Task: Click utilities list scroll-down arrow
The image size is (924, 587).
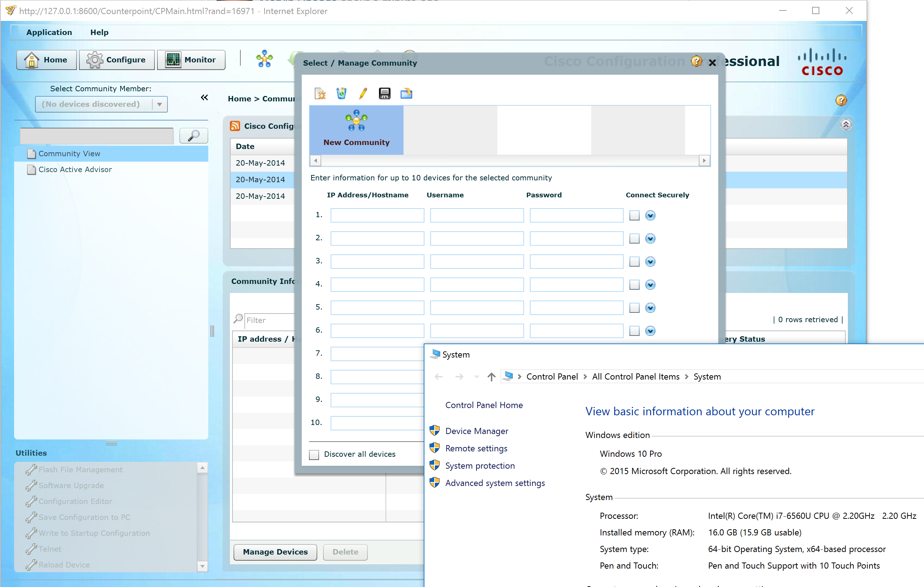Action: point(202,566)
